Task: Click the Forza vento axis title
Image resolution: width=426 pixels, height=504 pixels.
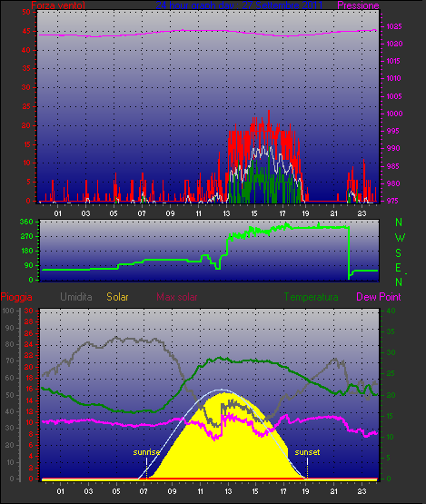Action: click(x=58, y=5)
